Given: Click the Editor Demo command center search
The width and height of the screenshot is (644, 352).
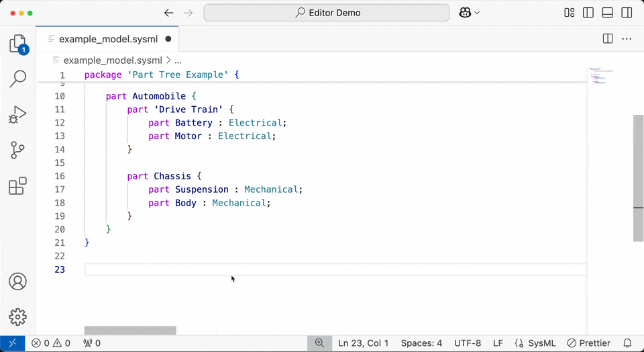Looking at the screenshot, I should [x=327, y=13].
